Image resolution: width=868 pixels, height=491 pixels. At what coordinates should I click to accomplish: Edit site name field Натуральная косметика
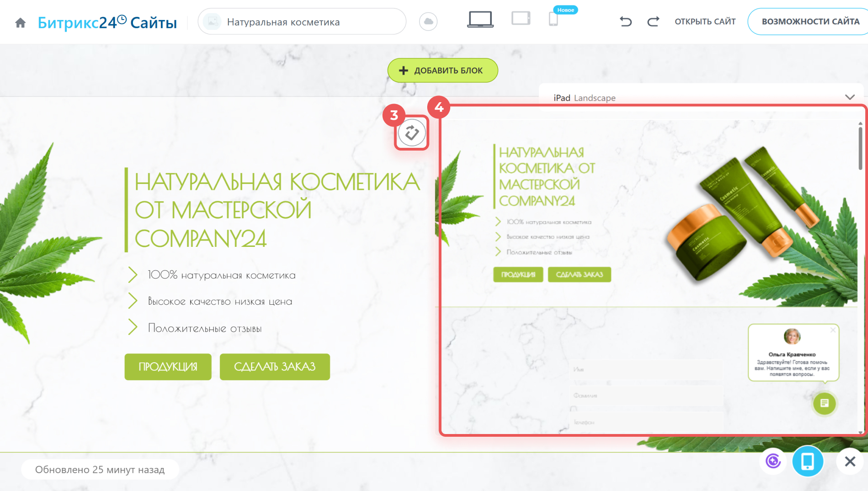302,22
